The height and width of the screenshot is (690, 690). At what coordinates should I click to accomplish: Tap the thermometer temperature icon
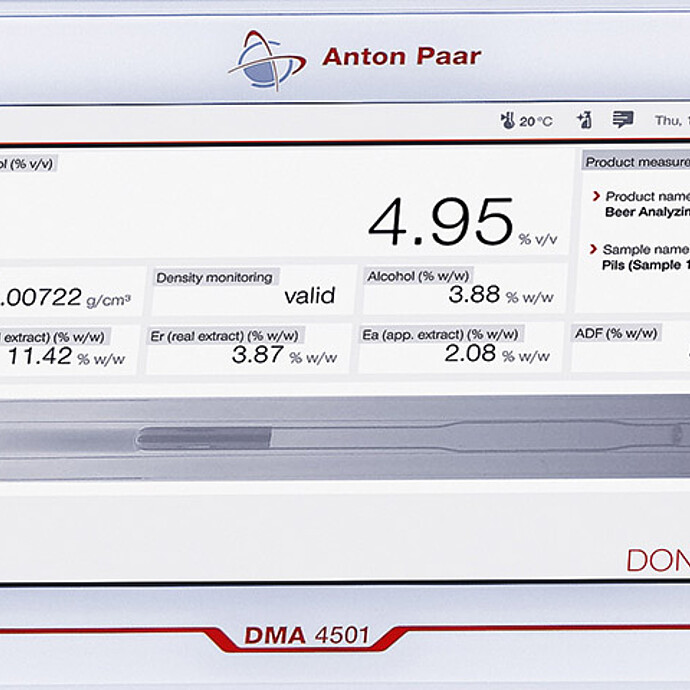pyautogui.click(x=507, y=121)
